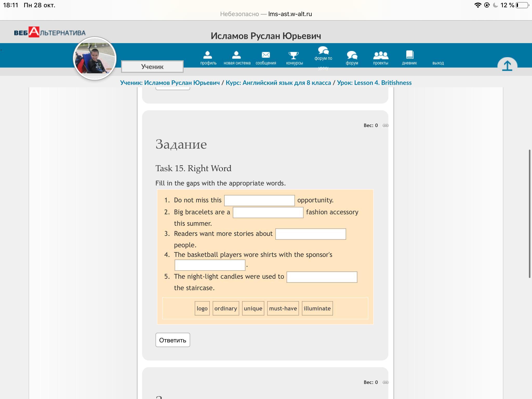Click link icon next to Вес: 0
Screen dimensions: 532x399
385,125
